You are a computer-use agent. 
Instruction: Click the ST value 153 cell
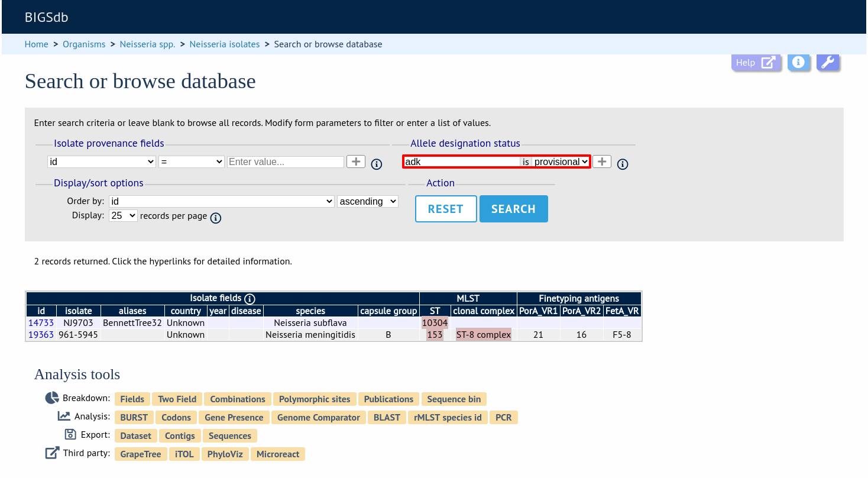tap(435, 335)
